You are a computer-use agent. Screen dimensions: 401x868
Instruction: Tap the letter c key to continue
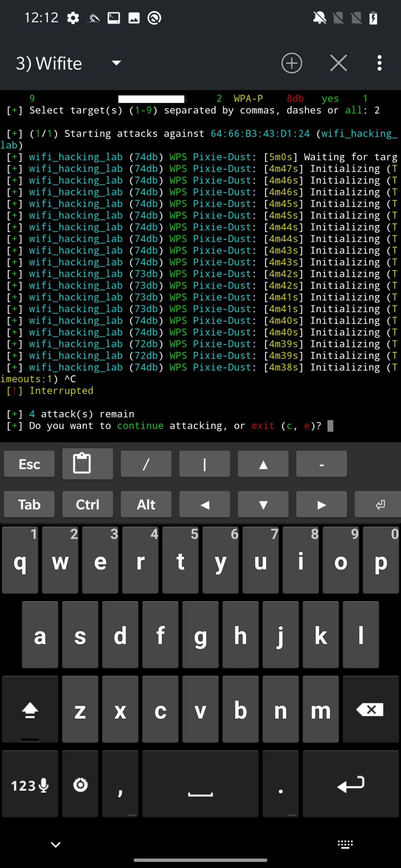[160, 709]
